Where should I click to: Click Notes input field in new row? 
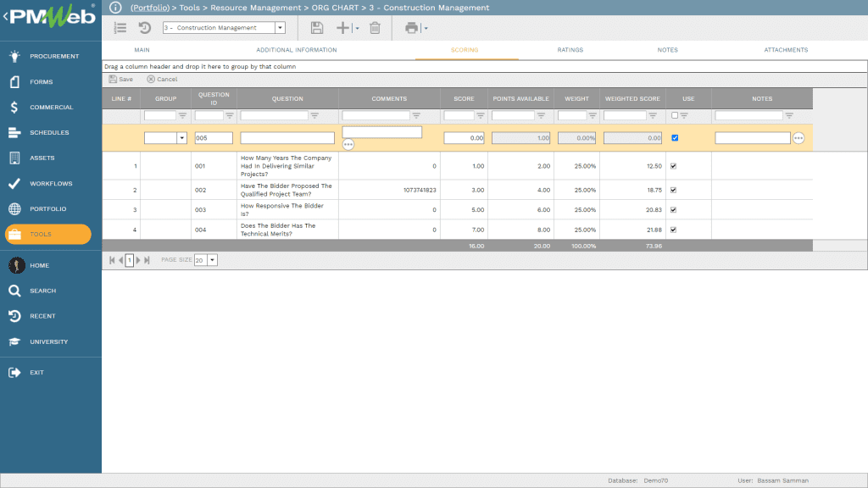tap(753, 138)
